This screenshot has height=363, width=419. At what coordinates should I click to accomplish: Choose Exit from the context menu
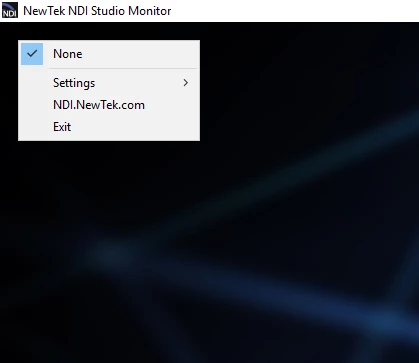[109, 127]
